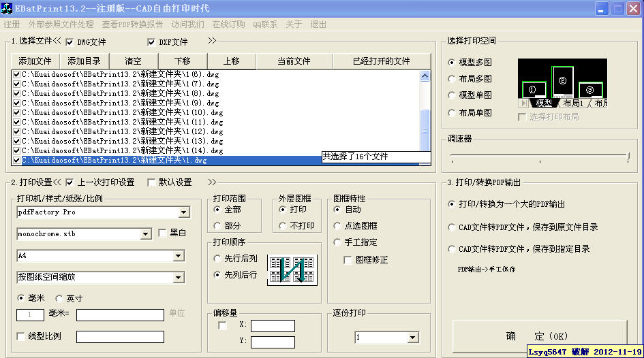
Task: Click the 线型比例 input field
Action: click(x=121, y=337)
